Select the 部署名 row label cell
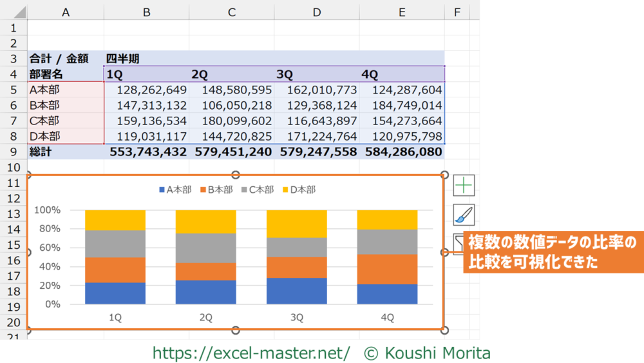Image resolution: width=644 pixels, height=363 pixels. [65, 74]
